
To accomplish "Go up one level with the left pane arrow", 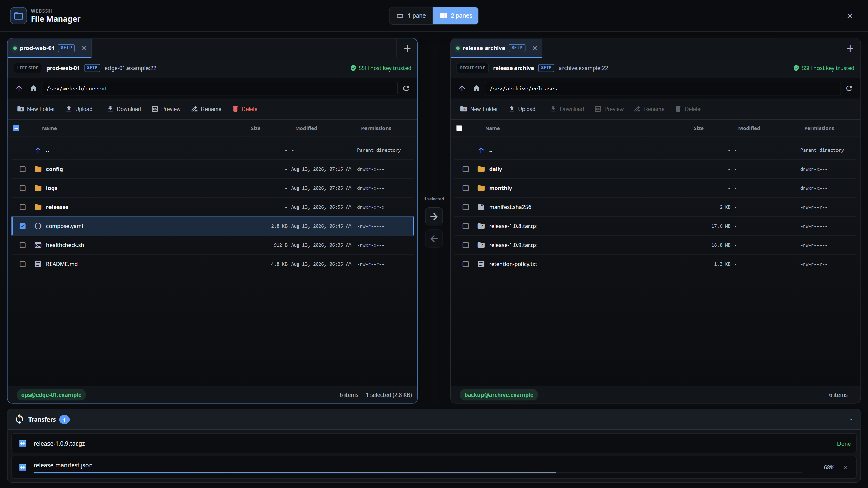I will click(19, 88).
